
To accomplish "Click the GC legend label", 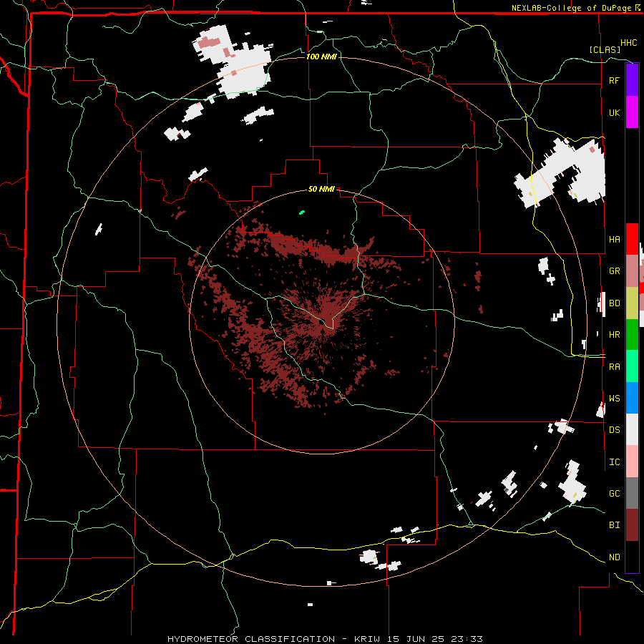I will click(x=614, y=494).
